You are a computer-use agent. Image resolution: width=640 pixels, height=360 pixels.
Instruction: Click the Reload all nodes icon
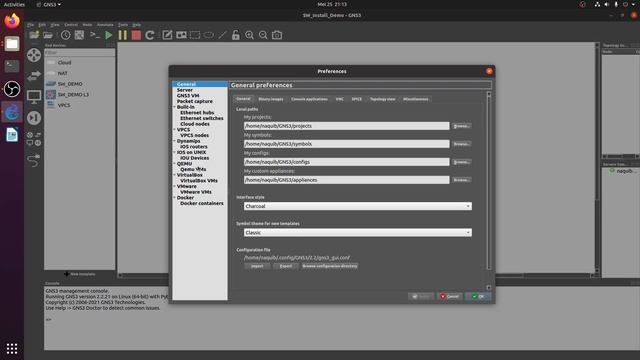click(x=150, y=35)
